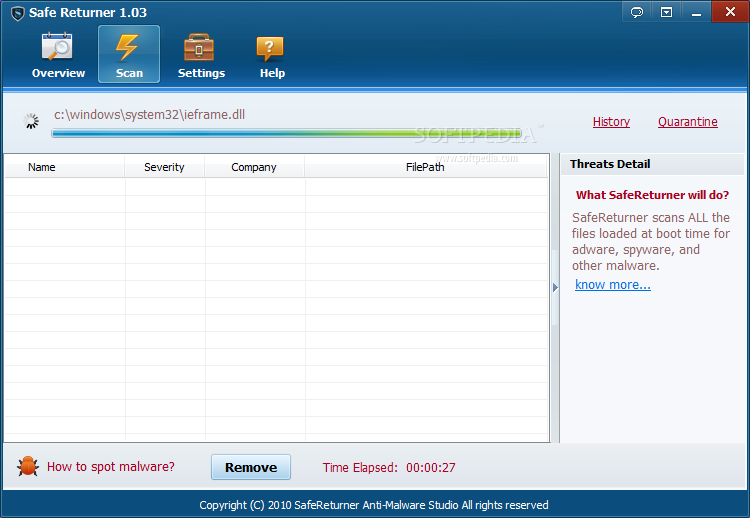
Task: Sort by the Name column header
Action: coord(65,167)
